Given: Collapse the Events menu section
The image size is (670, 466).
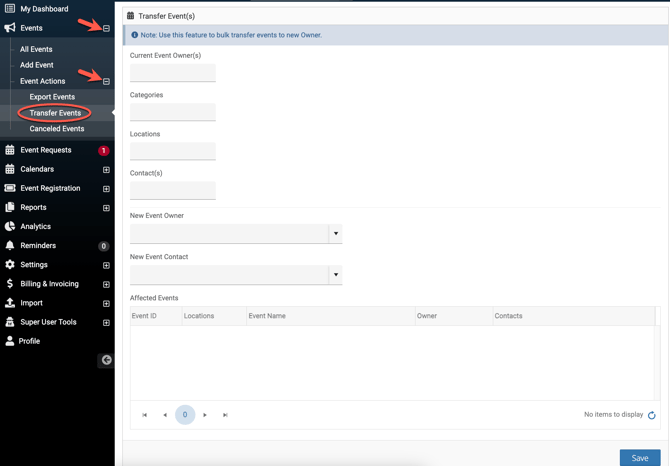Looking at the screenshot, I should (x=106, y=29).
